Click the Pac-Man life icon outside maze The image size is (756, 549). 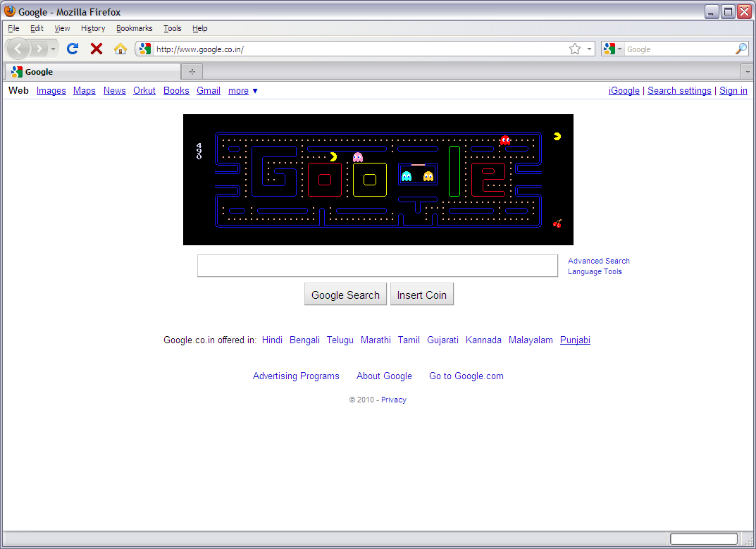point(557,137)
